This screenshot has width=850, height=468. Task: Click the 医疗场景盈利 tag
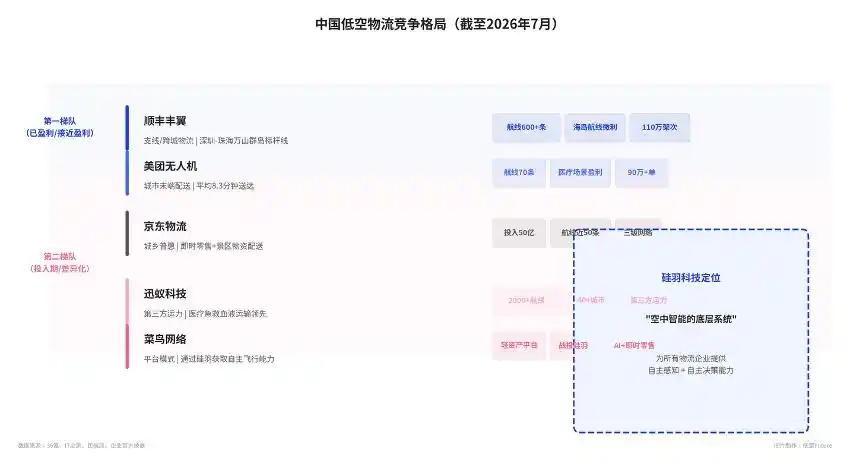[580, 172]
